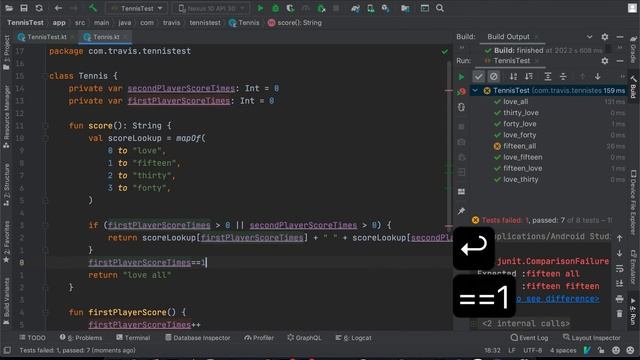Viewport: 640px width, 360px height.
Task: Click the app breadcrumb item
Action: (59, 23)
